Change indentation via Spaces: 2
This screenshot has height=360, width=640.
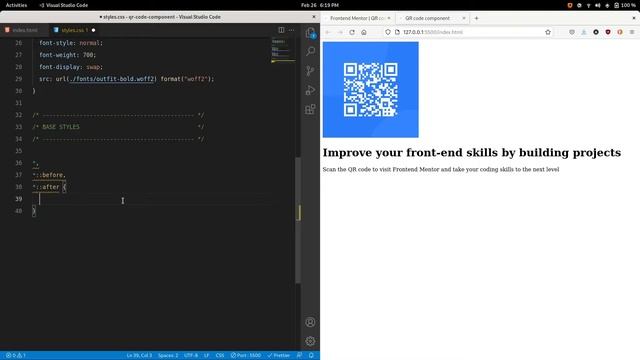[x=168, y=355]
